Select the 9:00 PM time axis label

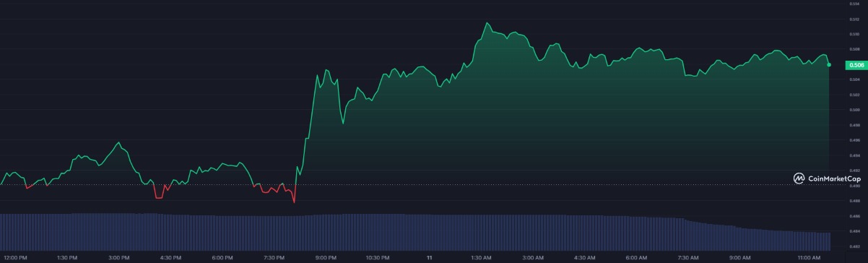tap(326, 258)
